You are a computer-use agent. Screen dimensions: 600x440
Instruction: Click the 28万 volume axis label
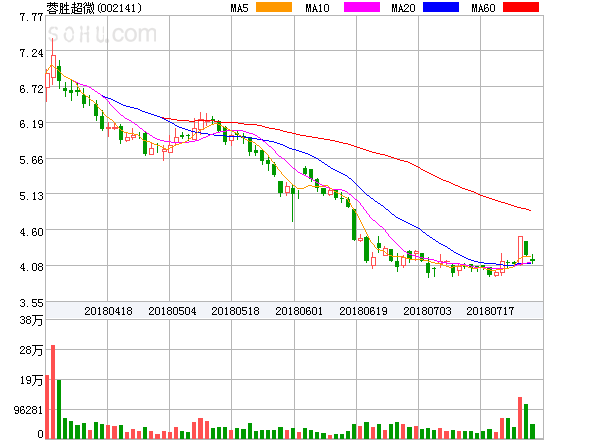(31, 350)
